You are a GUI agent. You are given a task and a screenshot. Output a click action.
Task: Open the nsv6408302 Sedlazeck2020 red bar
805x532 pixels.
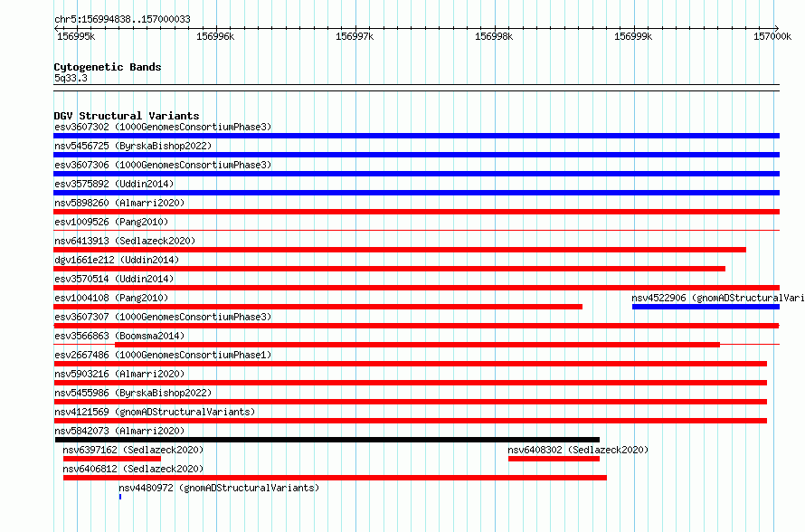click(x=554, y=459)
